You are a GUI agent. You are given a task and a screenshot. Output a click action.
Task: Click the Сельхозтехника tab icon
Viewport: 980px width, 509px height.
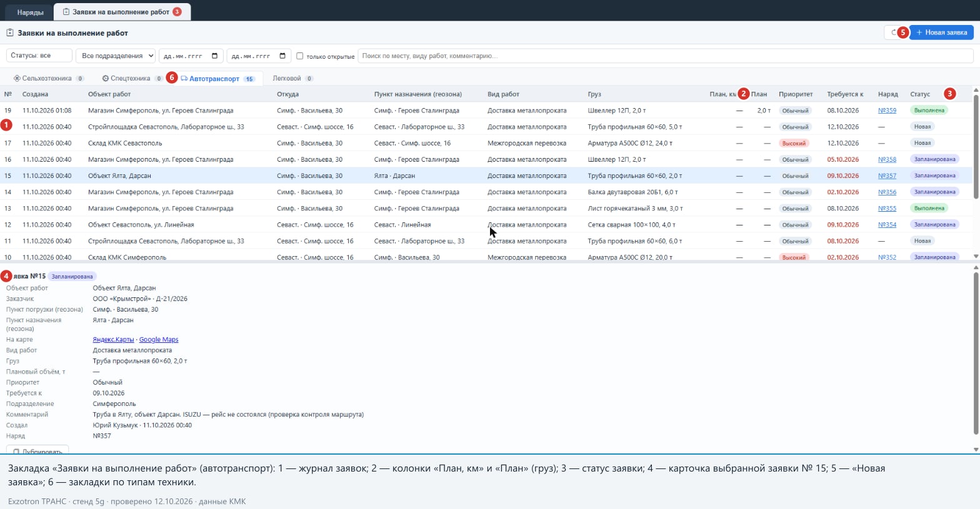17,79
